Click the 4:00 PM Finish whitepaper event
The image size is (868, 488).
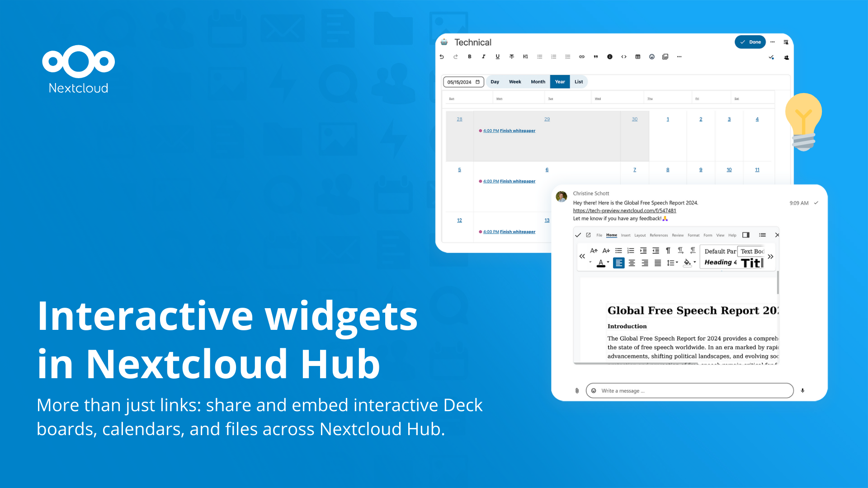coord(509,131)
